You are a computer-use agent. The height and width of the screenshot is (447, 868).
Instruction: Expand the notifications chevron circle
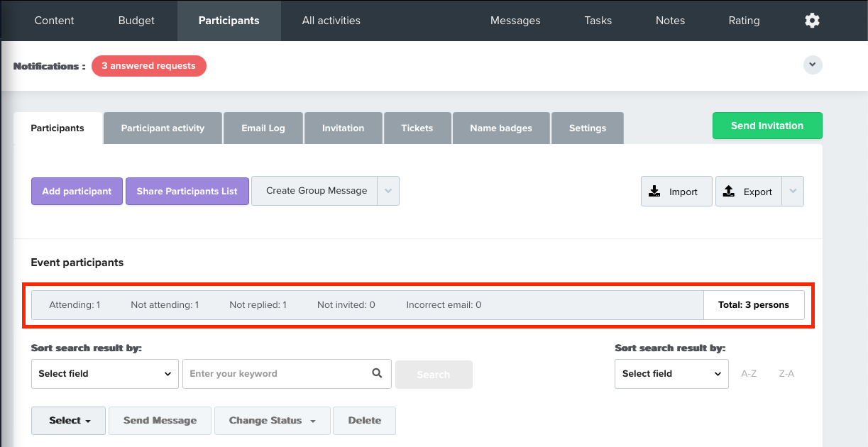[813, 65]
